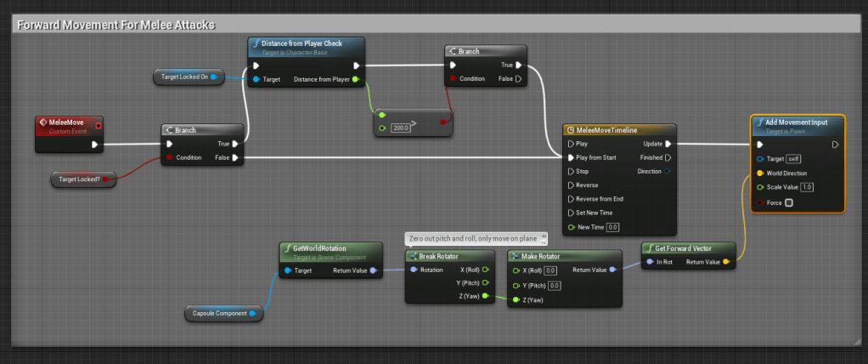Click the New Time 0.0 field

pos(612,227)
